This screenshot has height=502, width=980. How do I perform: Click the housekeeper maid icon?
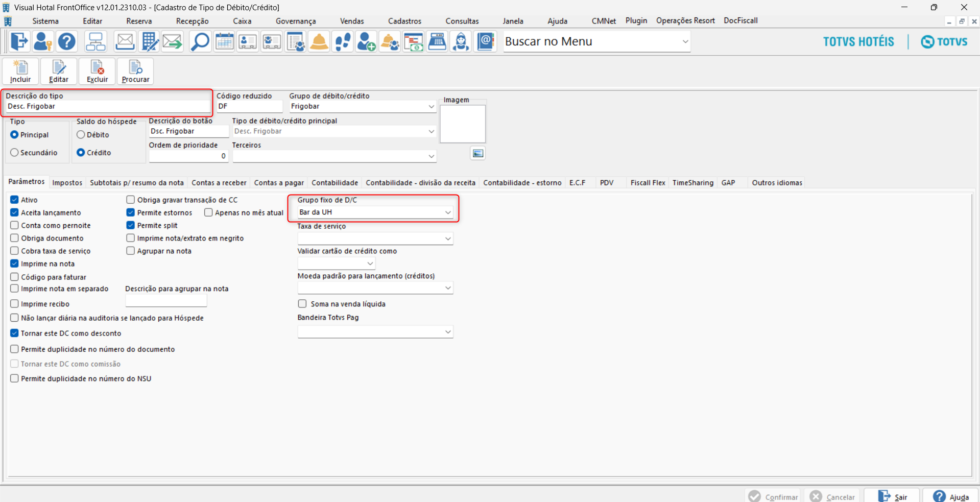pyautogui.click(x=461, y=41)
